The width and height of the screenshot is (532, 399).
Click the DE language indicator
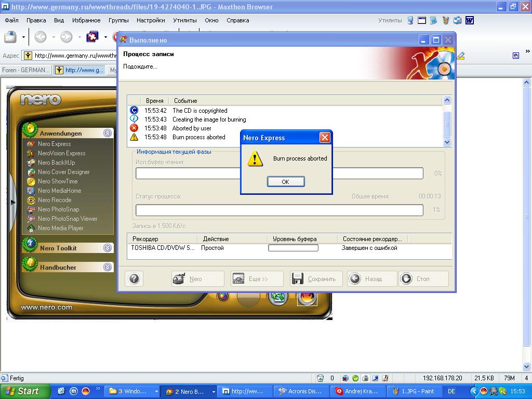point(451,391)
